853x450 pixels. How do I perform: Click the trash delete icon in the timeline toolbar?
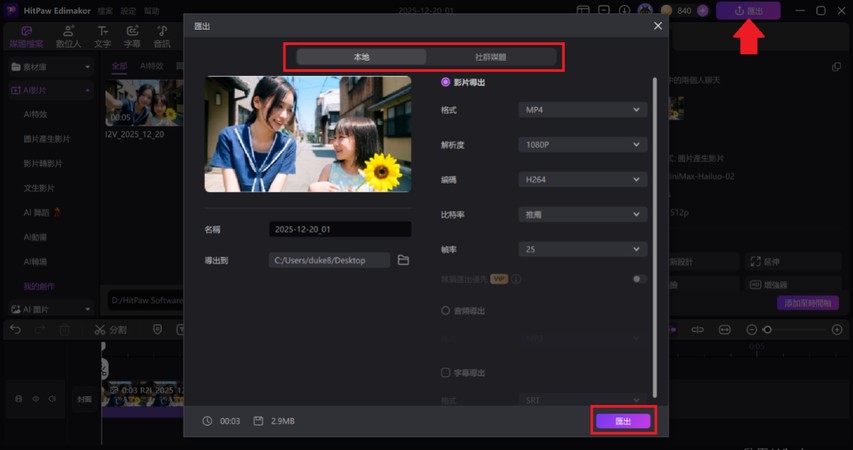(64, 330)
